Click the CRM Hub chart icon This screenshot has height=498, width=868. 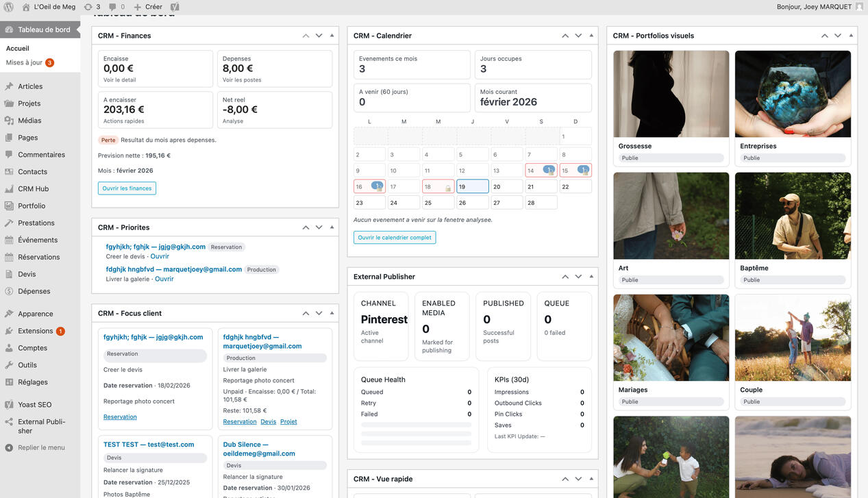pyautogui.click(x=9, y=189)
